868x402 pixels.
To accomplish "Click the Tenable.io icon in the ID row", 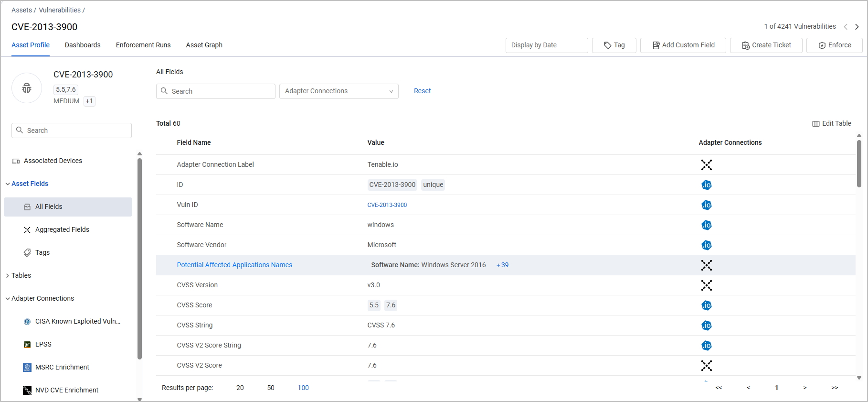I will pos(706,185).
